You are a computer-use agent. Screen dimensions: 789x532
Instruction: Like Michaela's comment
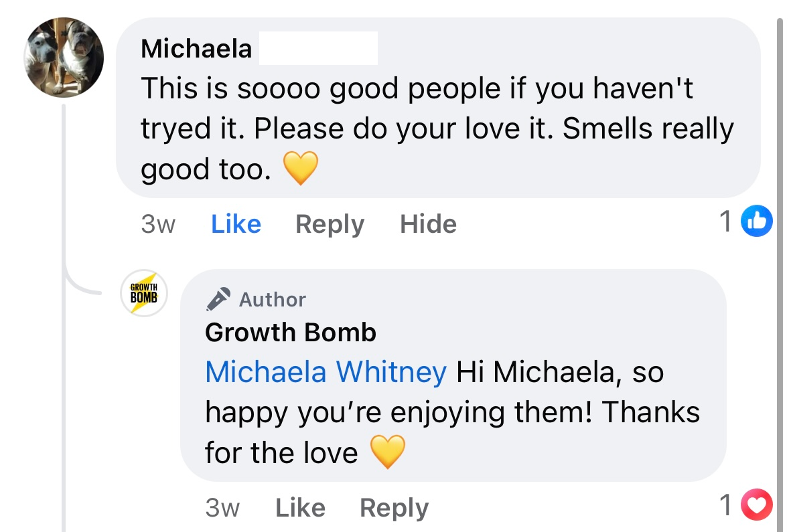coord(236,224)
